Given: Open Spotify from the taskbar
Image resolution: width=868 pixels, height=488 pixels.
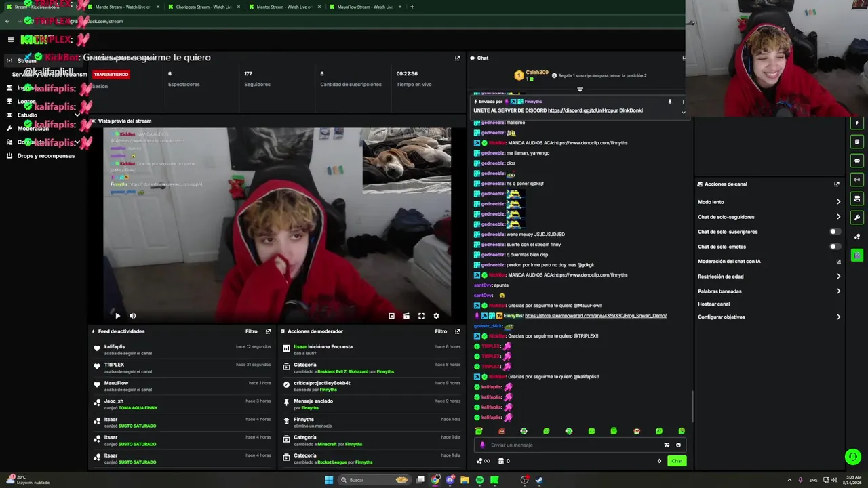Looking at the screenshot, I should [x=479, y=480].
